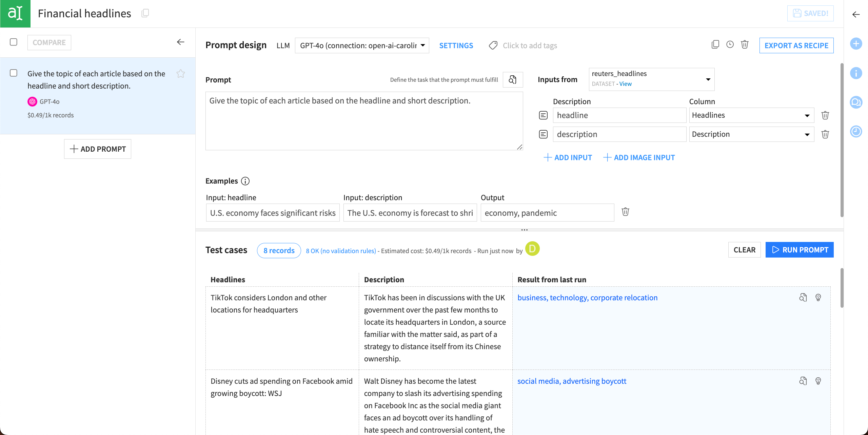Click text type icon for headline input

tap(543, 115)
